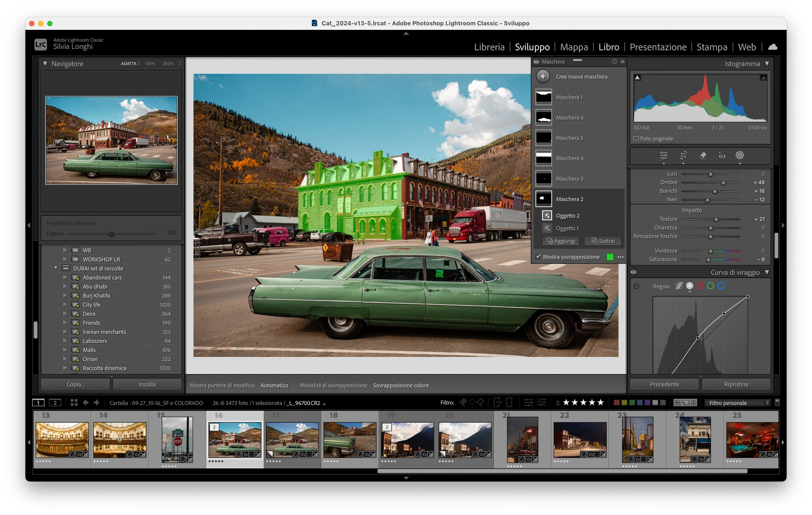
Task: Click the plus icon for new mask
Action: (543, 77)
